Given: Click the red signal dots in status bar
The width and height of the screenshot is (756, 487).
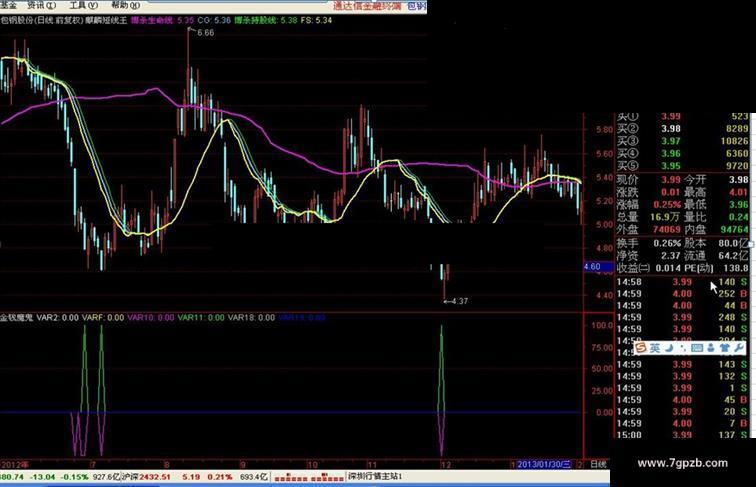Looking at the screenshot, I should pos(309,477).
